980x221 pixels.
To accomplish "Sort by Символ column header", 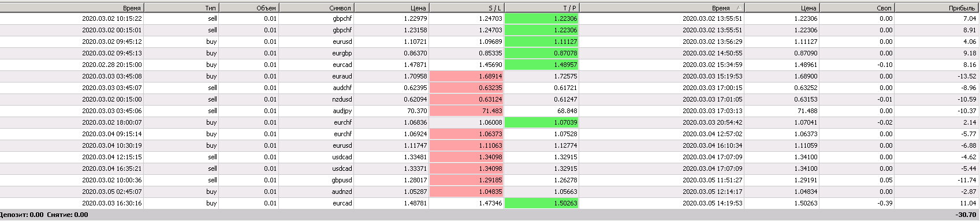I will 316,8.
